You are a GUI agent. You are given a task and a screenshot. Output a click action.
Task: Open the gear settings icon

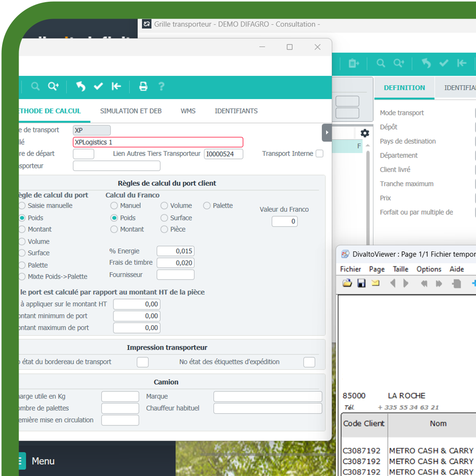(x=365, y=133)
